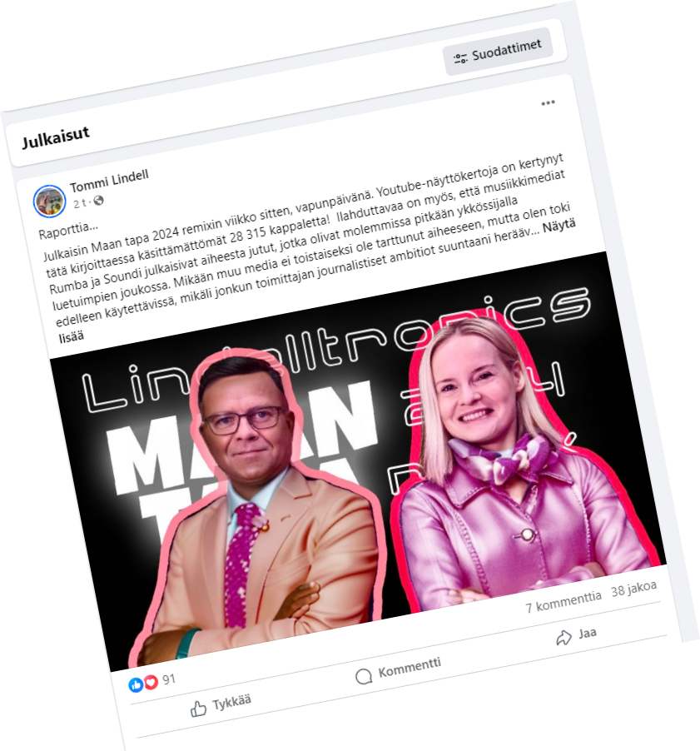Click the filter sliders icon in Suodattimet
Screen dimensions: 700x751
[460, 58]
